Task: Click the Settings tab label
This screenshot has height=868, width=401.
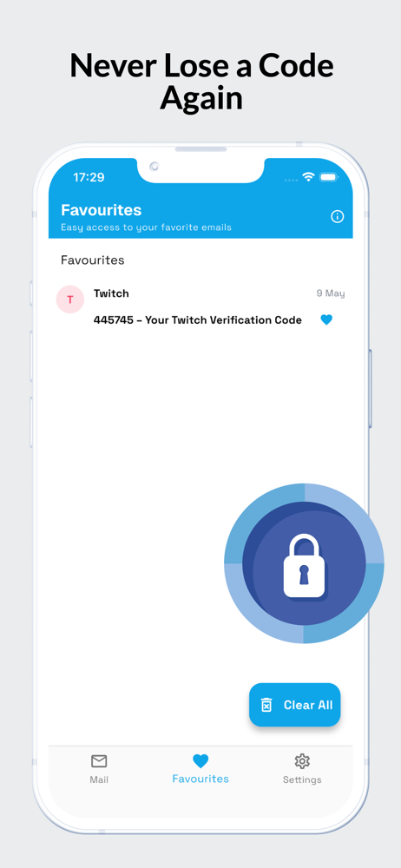Action: (x=302, y=779)
